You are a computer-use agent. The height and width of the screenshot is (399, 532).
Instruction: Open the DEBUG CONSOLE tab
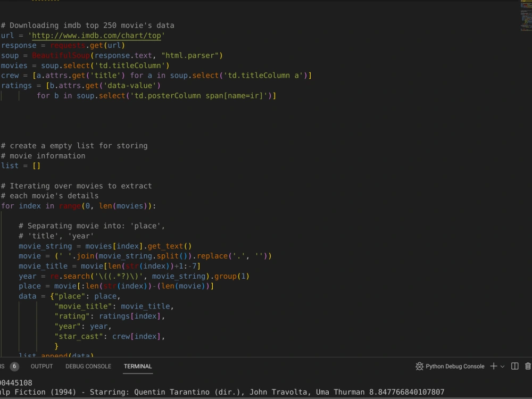click(88, 367)
